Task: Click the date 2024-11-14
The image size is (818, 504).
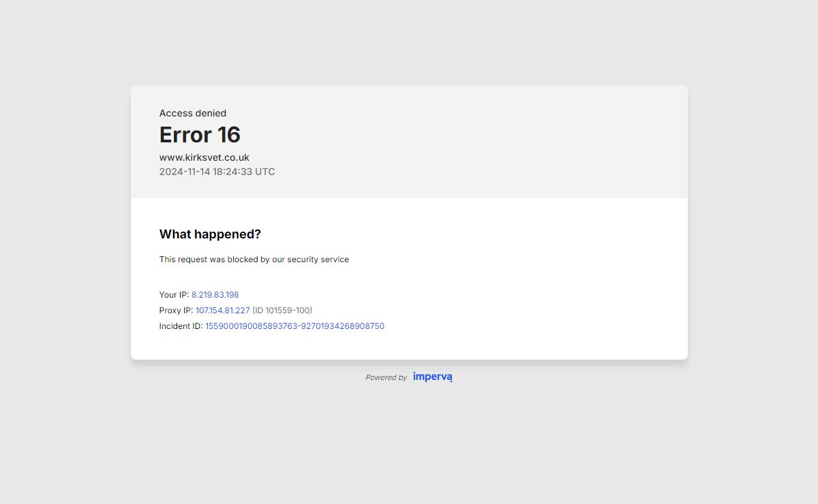Action: pos(184,172)
